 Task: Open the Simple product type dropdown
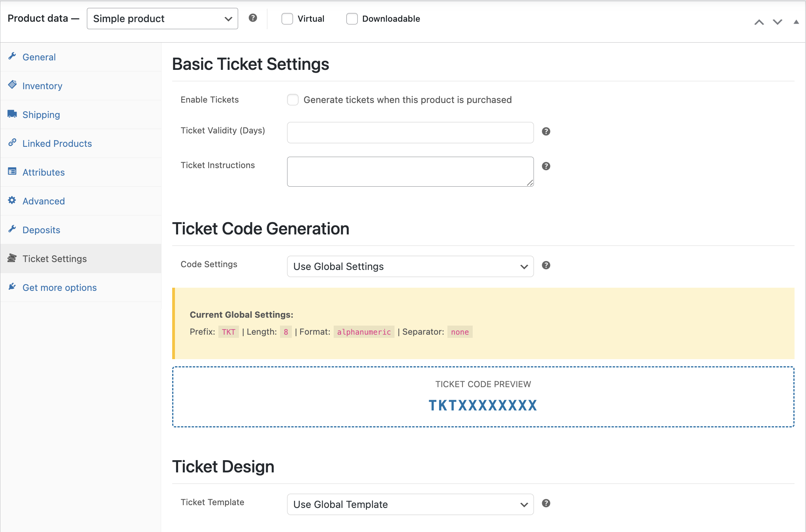pos(162,19)
